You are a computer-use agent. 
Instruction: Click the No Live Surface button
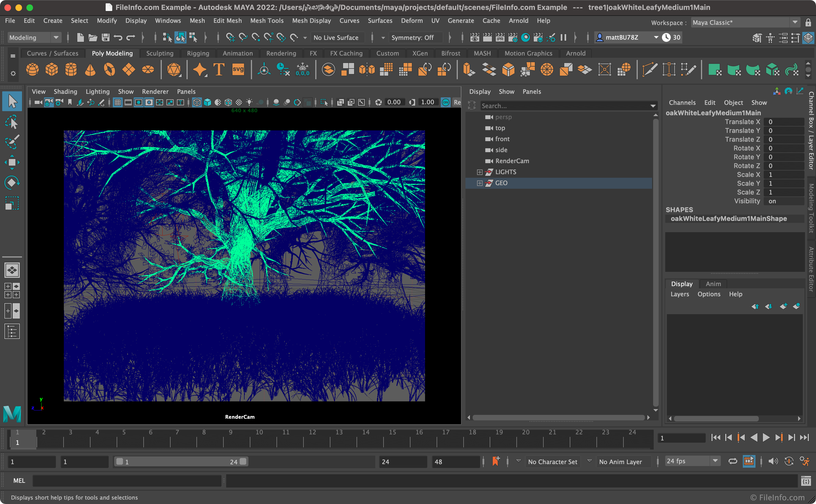[x=336, y=38]
